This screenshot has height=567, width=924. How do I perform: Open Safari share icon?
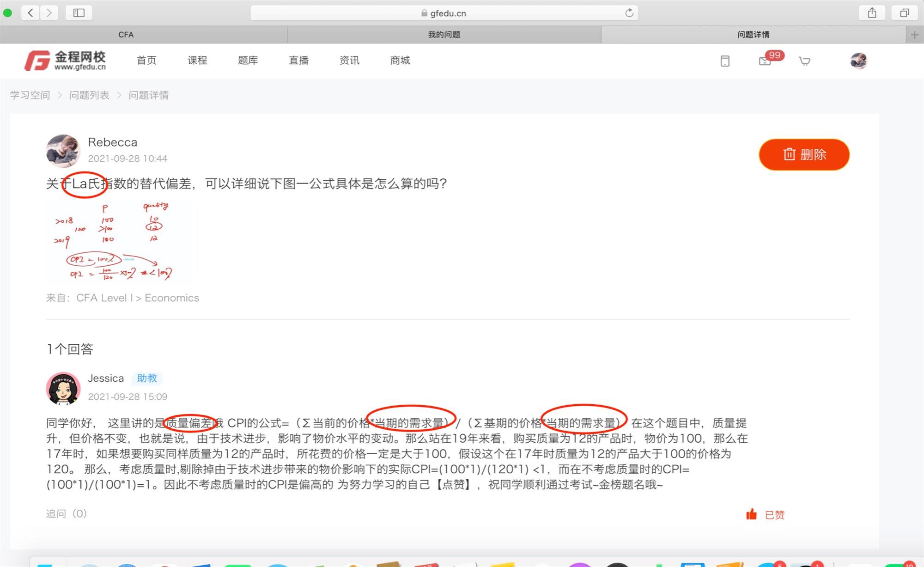coord(872,13)
